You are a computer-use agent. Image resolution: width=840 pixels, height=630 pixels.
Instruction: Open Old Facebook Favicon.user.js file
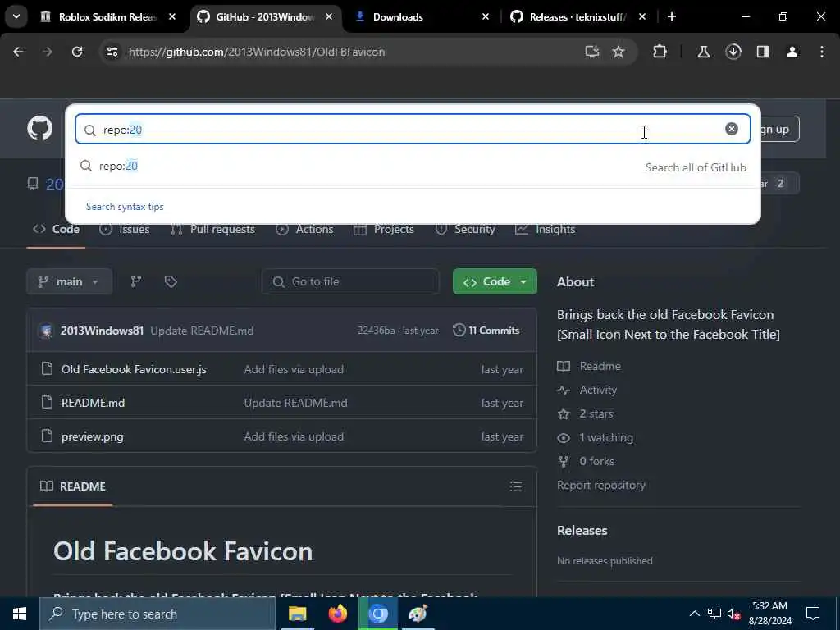pos(134,370)
